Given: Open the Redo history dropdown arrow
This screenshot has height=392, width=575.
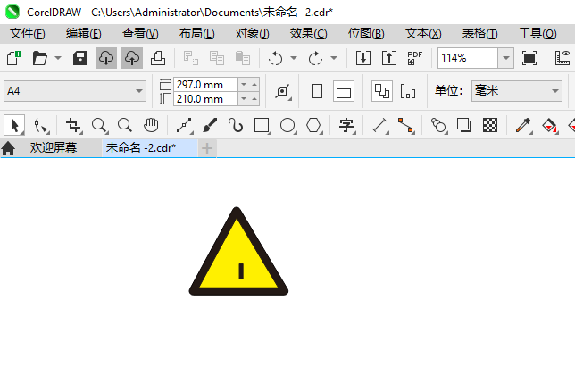Looking at the screenshot, I should click(334, 58).
